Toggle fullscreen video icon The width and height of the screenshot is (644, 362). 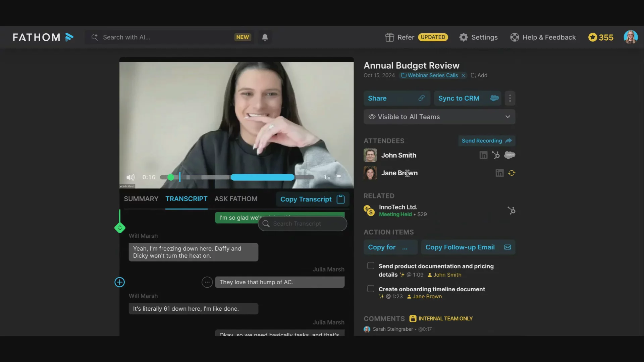pos(339,176)
